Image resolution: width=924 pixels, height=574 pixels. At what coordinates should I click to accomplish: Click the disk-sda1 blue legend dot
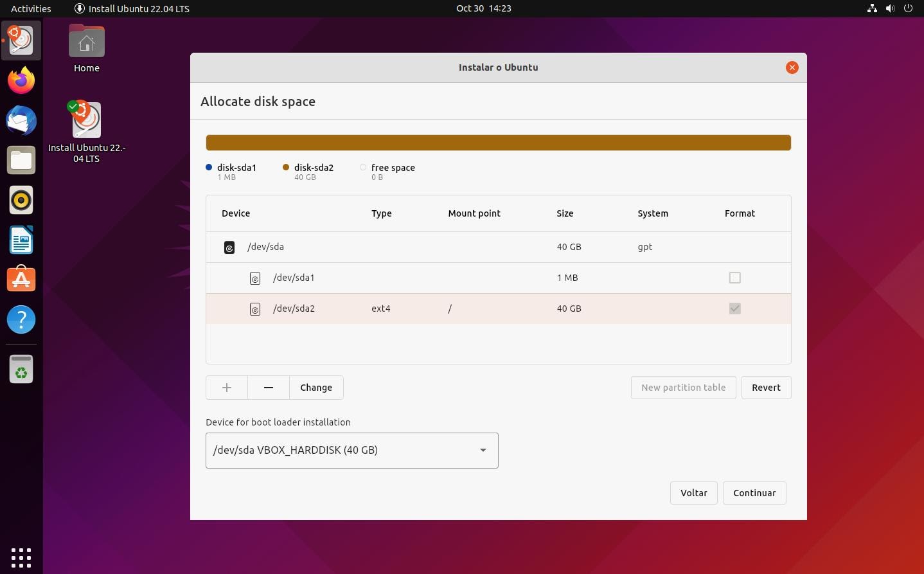point(209,167)
